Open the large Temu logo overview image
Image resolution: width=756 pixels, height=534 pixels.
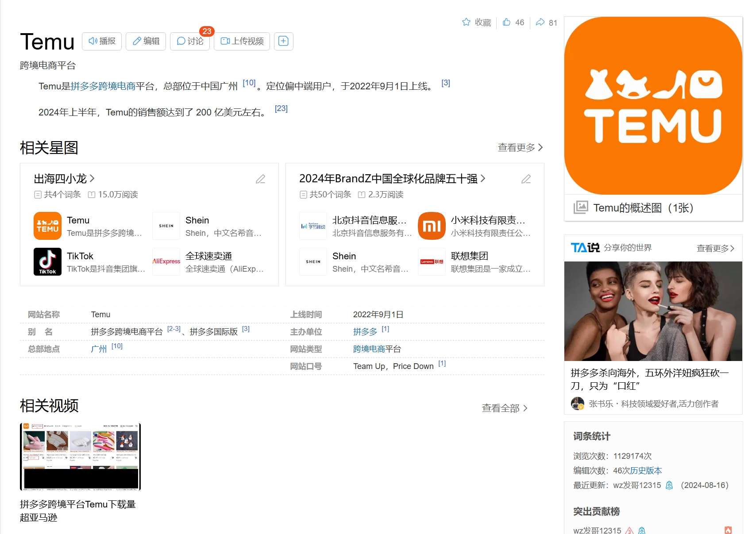point(653,106)
